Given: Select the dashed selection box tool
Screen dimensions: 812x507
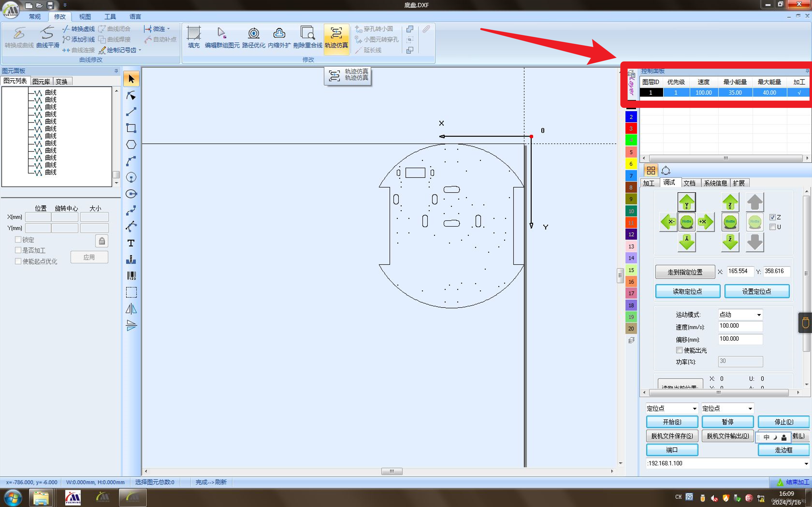Looking at the screenshot, I should [x=131, y=292].
